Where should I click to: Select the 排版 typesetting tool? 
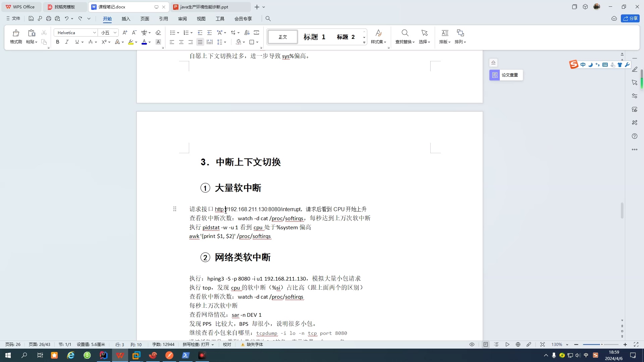click(x=444, y=37)
